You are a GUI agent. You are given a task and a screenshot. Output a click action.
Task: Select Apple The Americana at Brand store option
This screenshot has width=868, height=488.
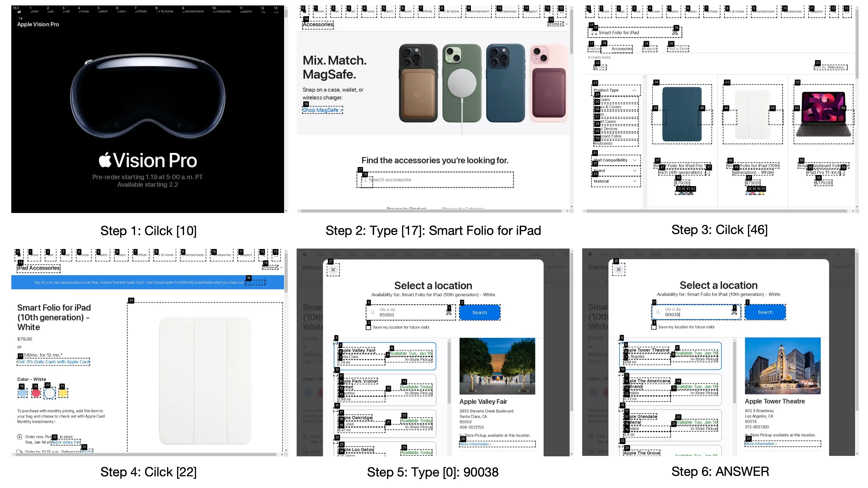coord(671,390)
